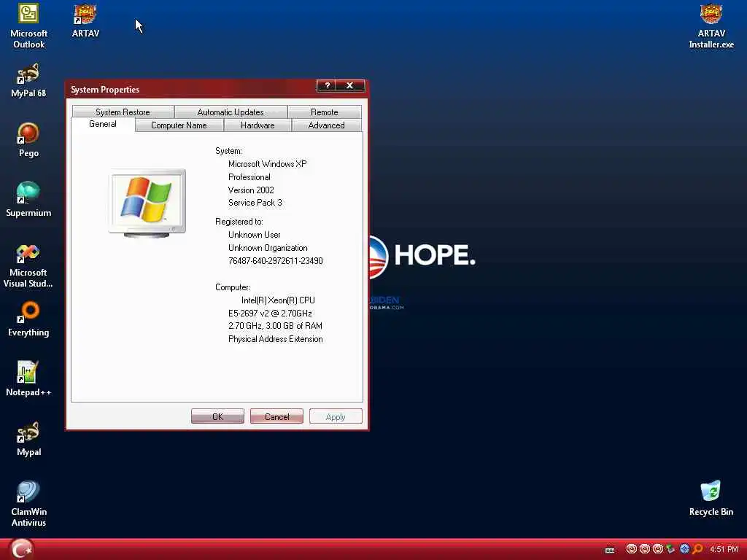
Task: Click the 'Professional' edition text
Action: 249,177
